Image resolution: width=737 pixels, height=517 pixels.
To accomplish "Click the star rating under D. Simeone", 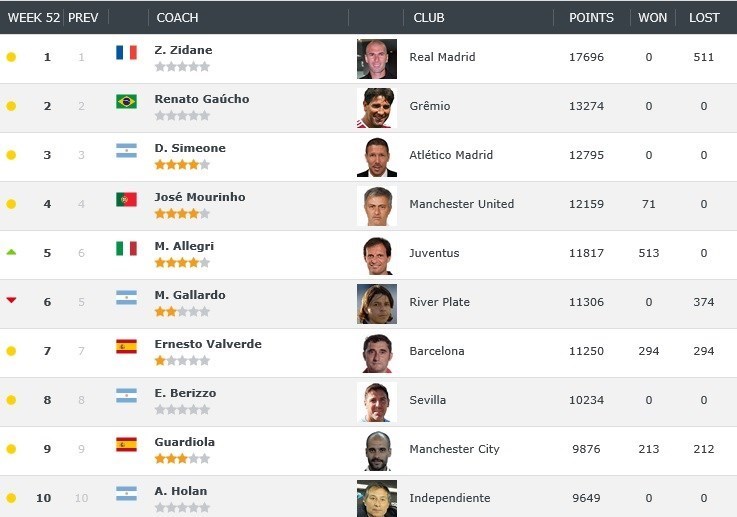I will [182, 164].
